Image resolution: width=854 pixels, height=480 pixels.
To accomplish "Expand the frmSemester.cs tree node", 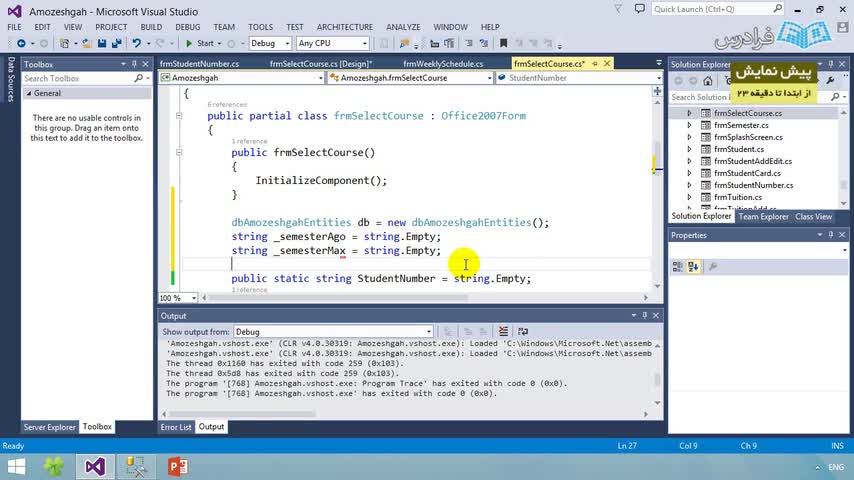I will (689, 125).
